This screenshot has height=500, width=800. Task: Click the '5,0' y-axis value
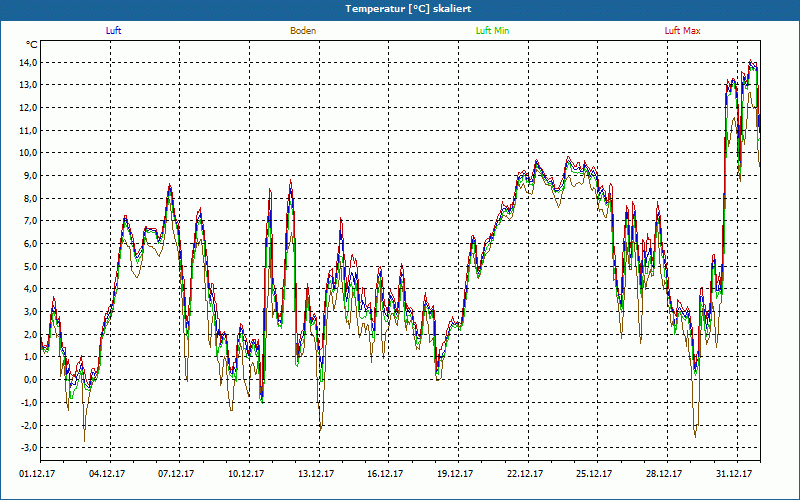(30, 266)
